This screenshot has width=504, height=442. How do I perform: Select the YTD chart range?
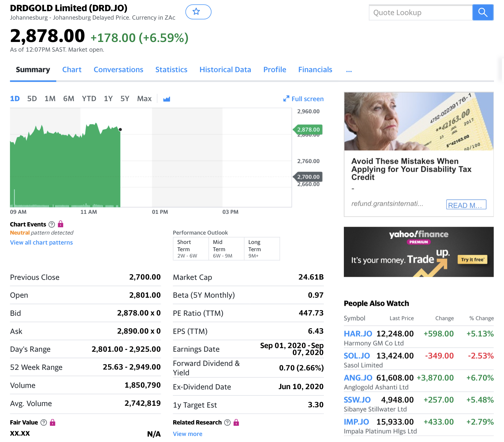pos(89,99)
